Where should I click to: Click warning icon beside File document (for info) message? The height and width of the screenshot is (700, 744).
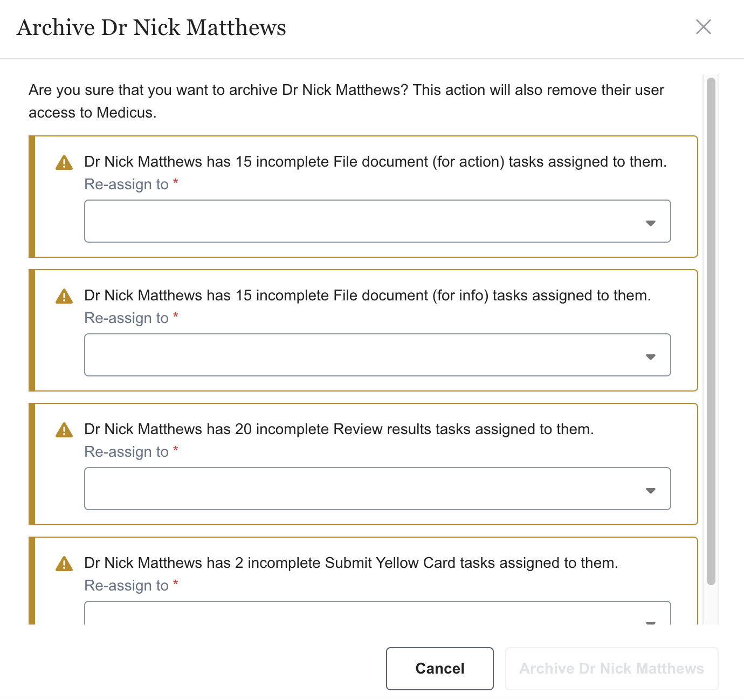(x=64, y=296)
